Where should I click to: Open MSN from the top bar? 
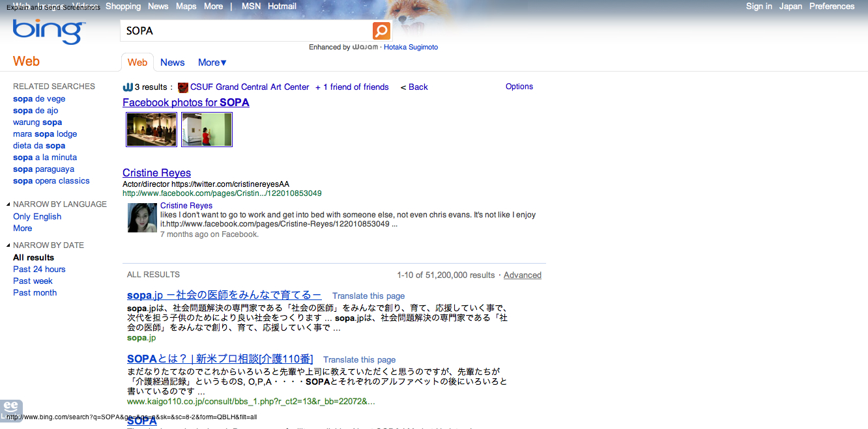[252, 7]
